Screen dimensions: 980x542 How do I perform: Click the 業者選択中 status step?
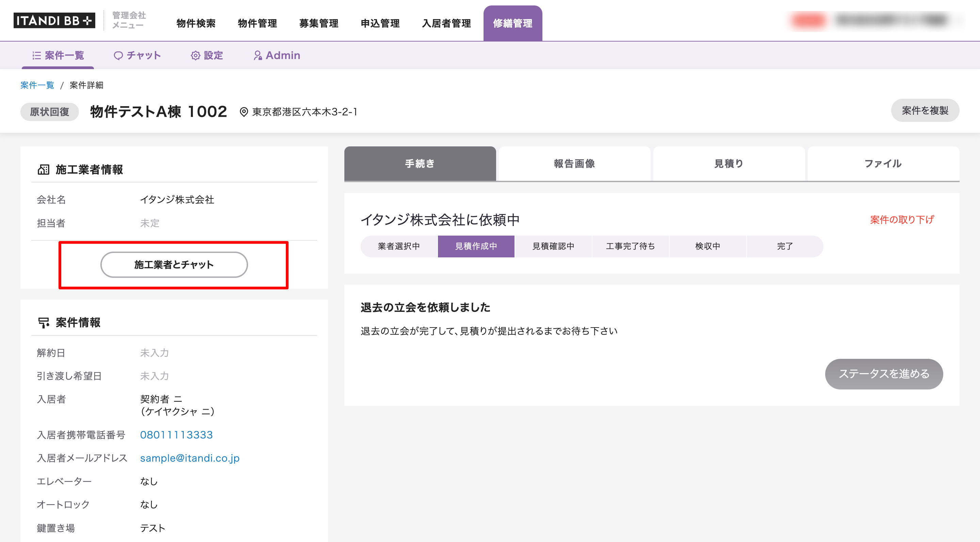point(399,246)
